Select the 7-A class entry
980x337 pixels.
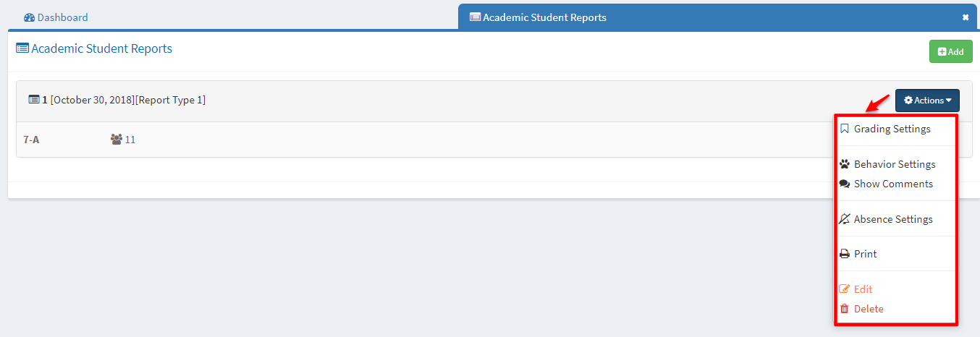pyautogui.click(x=31, y=140)
